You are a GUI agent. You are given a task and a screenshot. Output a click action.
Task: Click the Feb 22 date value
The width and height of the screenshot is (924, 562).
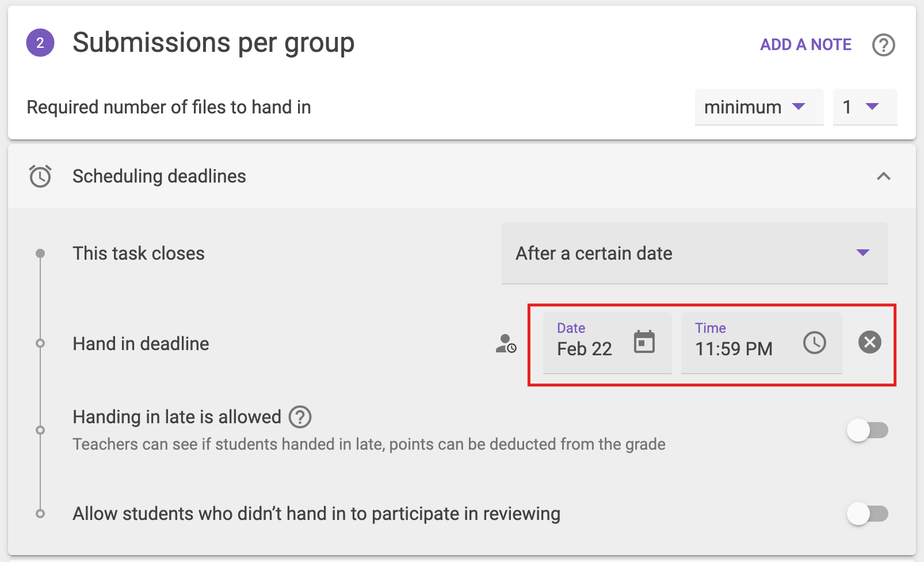tap(585, 349)
